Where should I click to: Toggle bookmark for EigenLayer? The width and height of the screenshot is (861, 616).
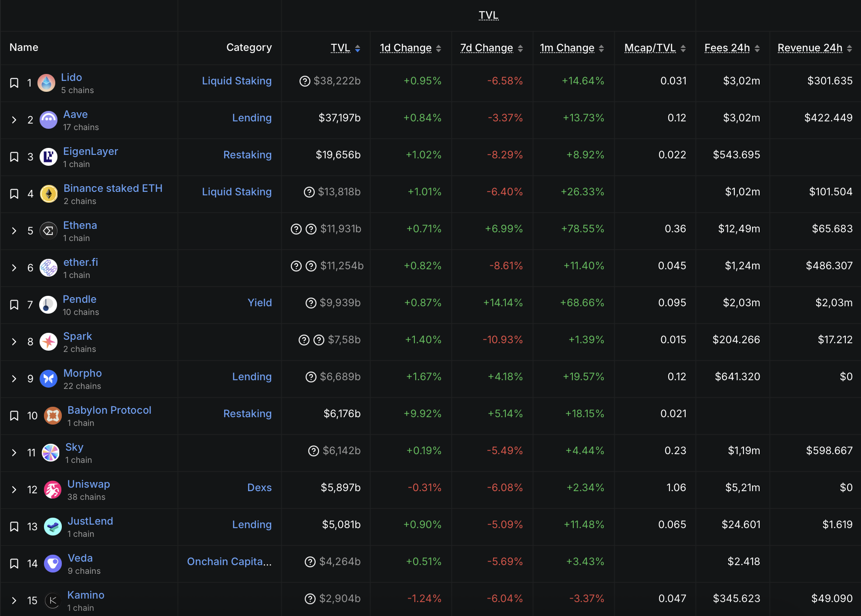point(14,157)
